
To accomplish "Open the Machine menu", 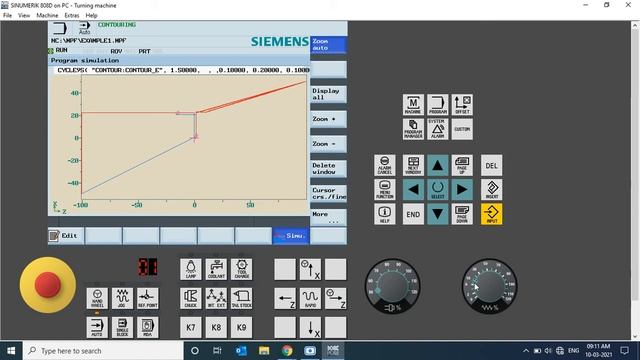I will click(47, 15).
